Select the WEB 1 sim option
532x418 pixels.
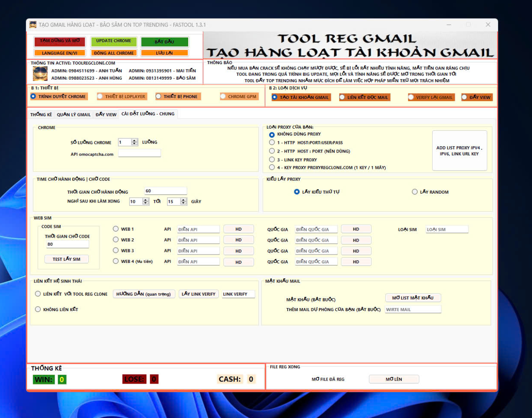click(x=116, y=229)
